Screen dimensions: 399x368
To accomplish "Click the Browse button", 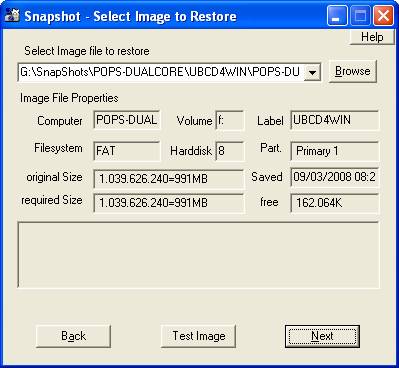I will [353, 71].
